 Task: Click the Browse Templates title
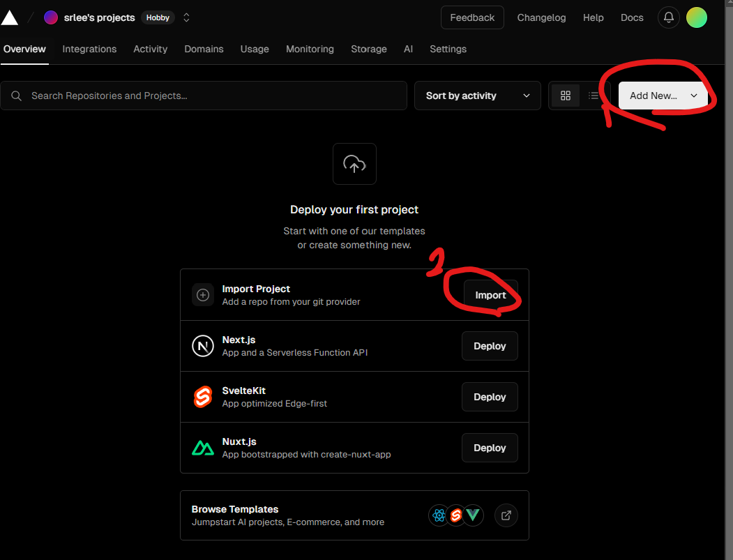pyautogui.click(x=234, y=509)
